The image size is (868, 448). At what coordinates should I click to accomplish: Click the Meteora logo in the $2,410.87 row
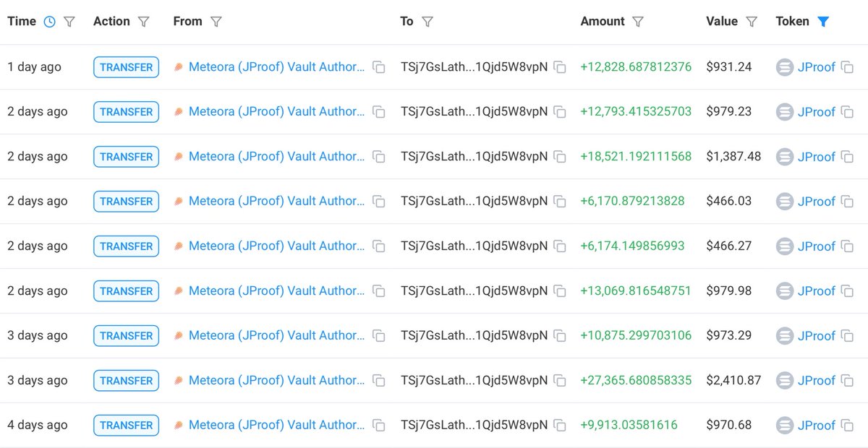[179, 381]
